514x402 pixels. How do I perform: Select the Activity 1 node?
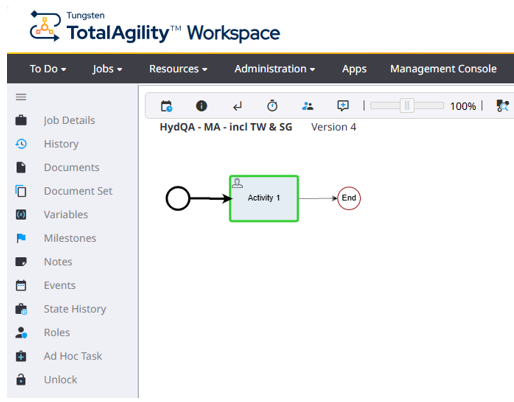pyautogui.click(x=264, y=198)
